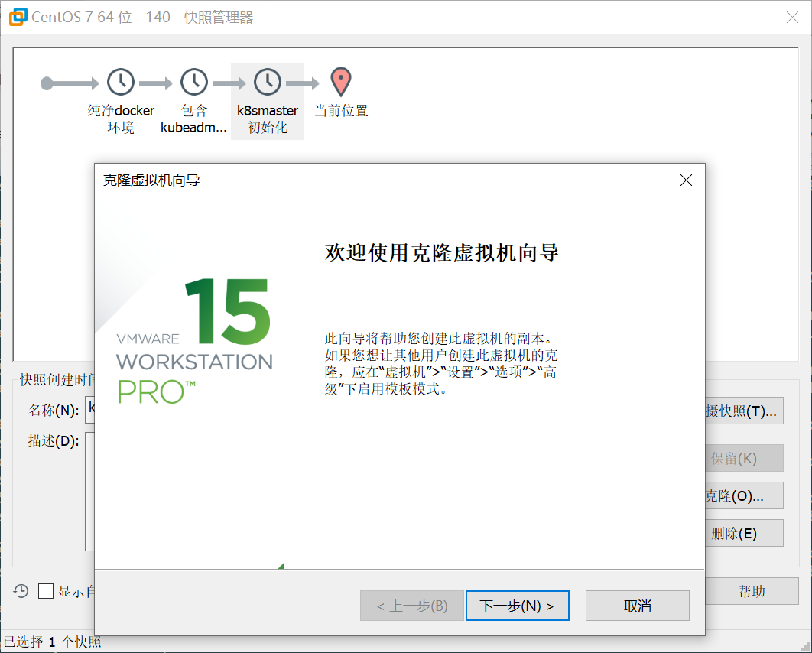Click the history clock icon beside the checkbox

[21, 591]
